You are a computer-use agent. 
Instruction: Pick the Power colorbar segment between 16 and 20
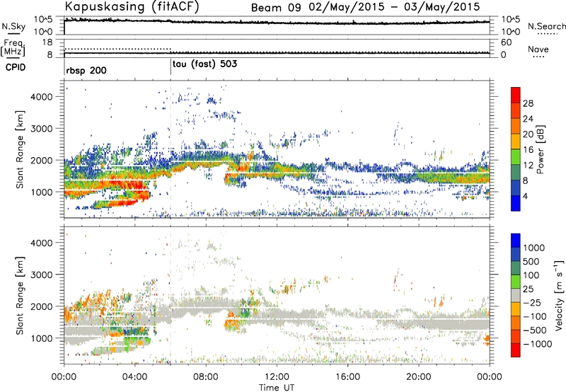(516, 142)
